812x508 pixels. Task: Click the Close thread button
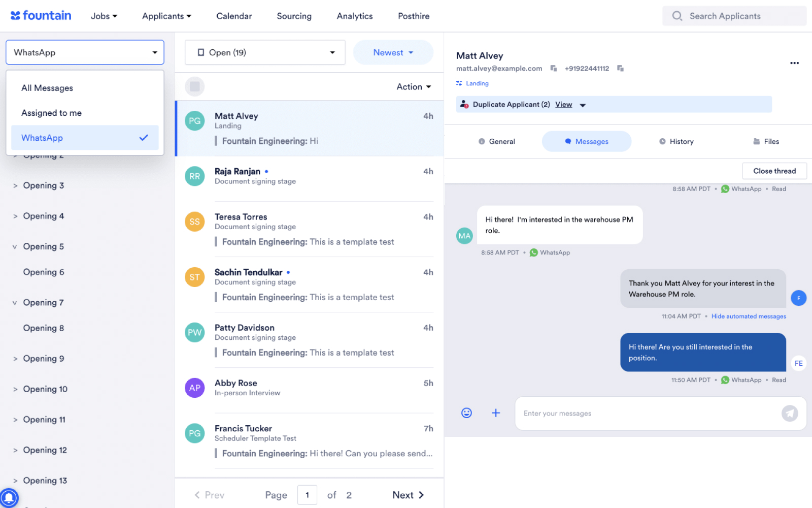click(x=774, y=171)
